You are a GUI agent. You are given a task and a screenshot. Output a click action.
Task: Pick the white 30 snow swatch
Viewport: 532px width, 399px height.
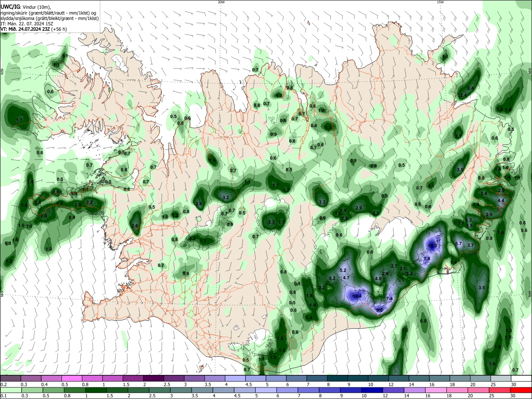(521, 379)
